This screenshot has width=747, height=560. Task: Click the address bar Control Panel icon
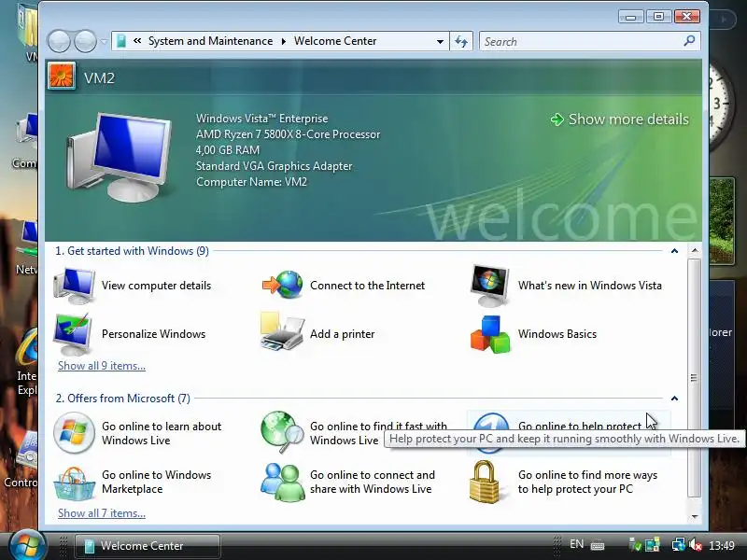tap(121, 41)
